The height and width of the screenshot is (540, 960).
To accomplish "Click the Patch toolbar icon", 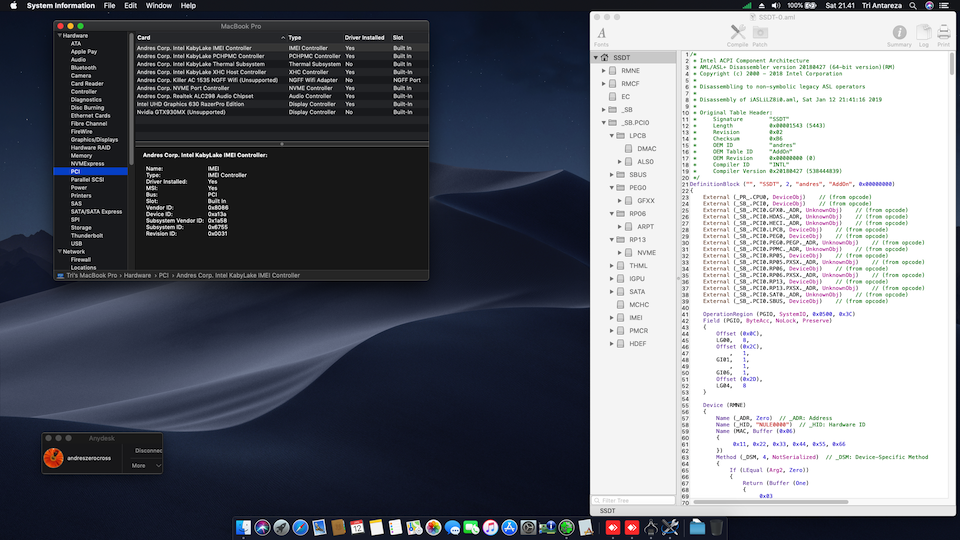I will click(x=760, y=36).
